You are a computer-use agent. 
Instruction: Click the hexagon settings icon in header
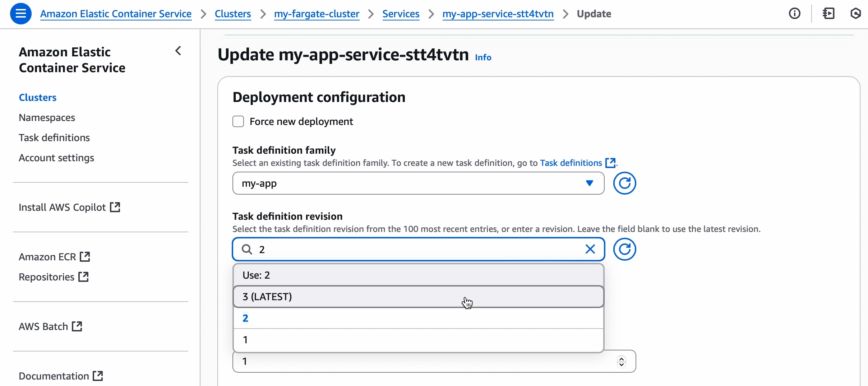pyautogui.click(x=856, y=14)
